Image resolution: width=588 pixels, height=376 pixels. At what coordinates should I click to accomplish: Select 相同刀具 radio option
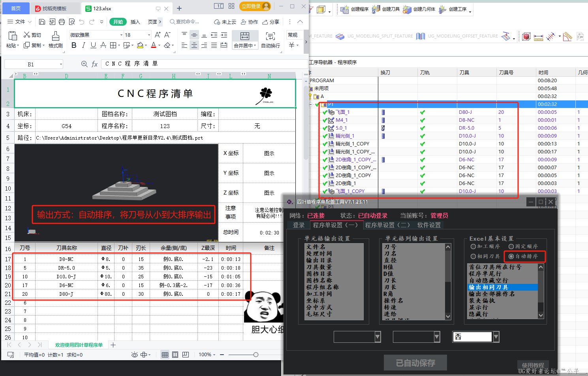point(485,256)
